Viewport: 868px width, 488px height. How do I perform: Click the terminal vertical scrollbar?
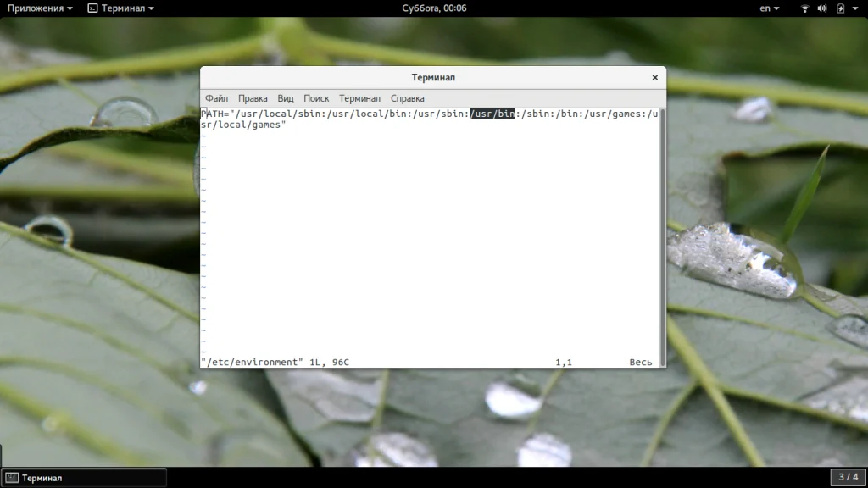(x=662, y=237)
